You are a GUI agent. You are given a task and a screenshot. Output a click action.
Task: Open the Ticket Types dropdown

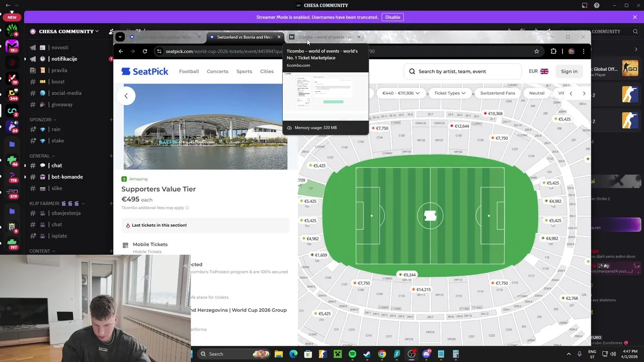click(450, 93)
